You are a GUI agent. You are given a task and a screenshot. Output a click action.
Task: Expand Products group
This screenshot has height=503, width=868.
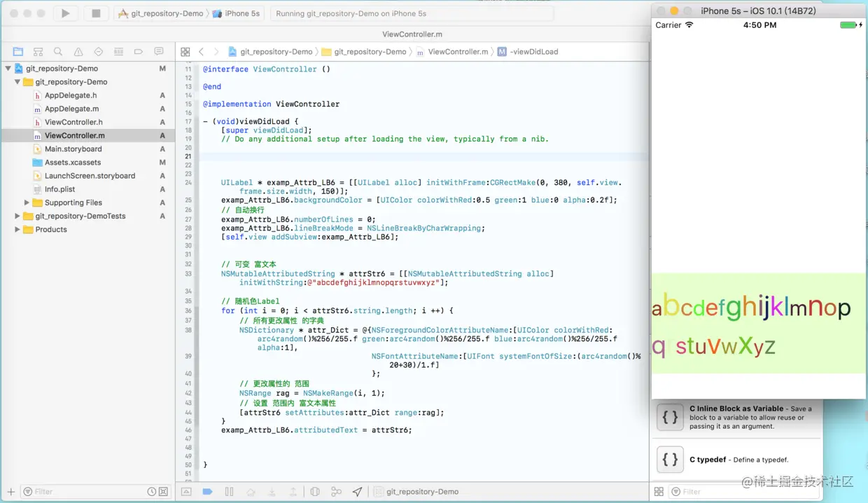[17, 230]
